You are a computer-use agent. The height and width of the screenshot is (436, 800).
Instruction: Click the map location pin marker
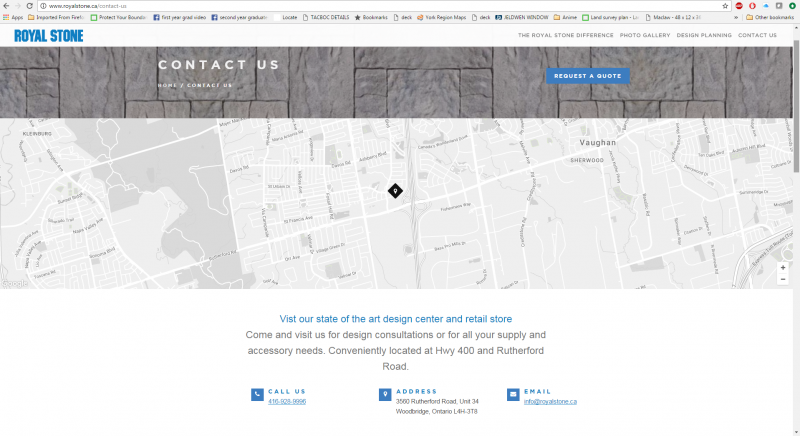[x=395, y=190]
